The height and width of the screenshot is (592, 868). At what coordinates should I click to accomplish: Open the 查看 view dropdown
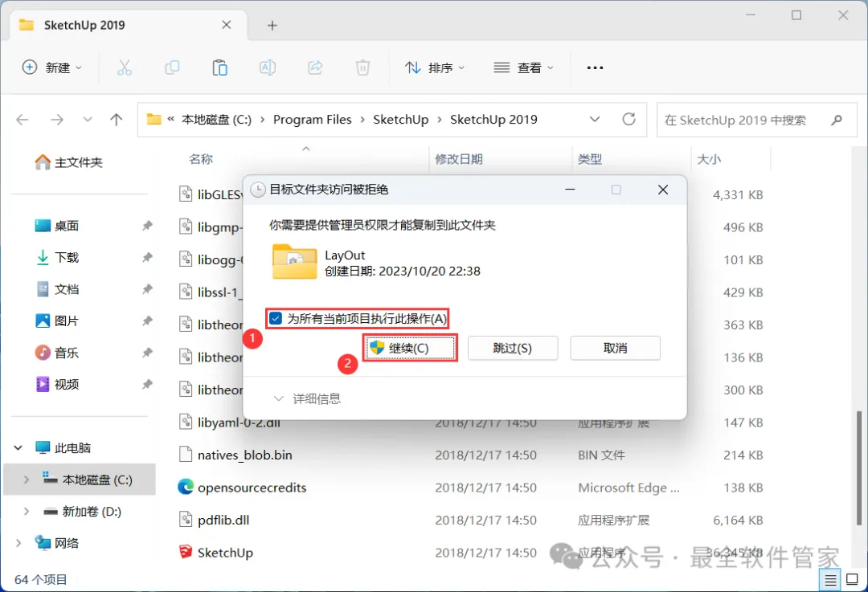coord(524,67)
